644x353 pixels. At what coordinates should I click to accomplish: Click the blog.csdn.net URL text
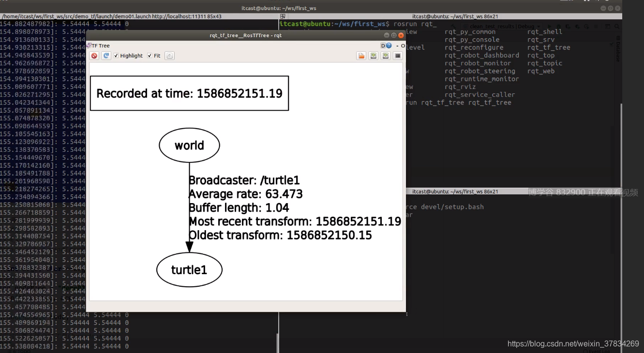point(573,344)
